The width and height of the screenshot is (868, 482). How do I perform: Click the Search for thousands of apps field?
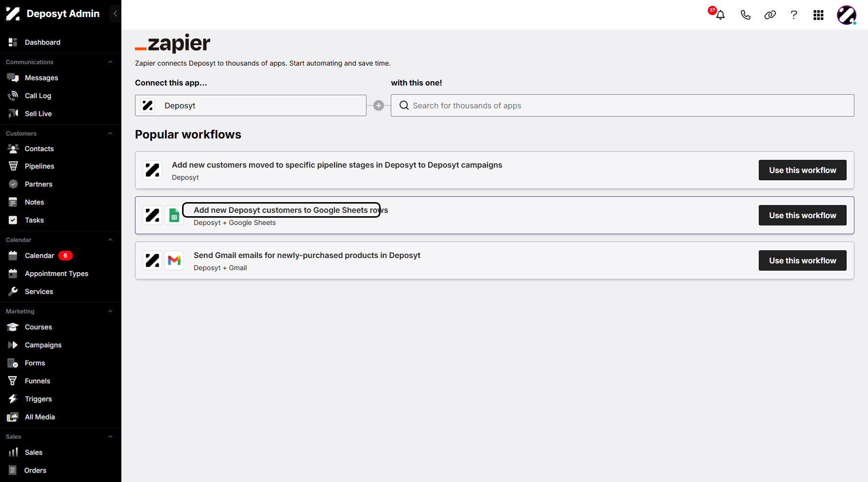[622, 105]
